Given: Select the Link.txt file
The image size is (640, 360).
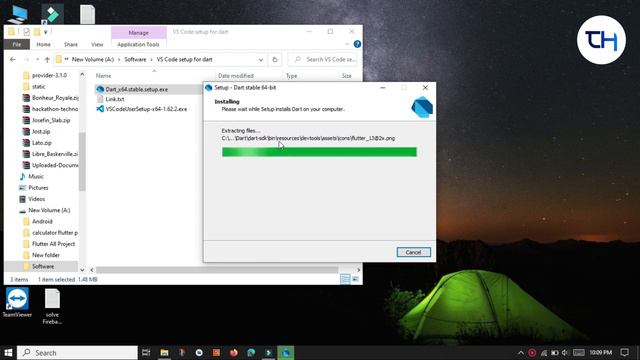Looking at the screenshot, I should [x=115, y=99].
